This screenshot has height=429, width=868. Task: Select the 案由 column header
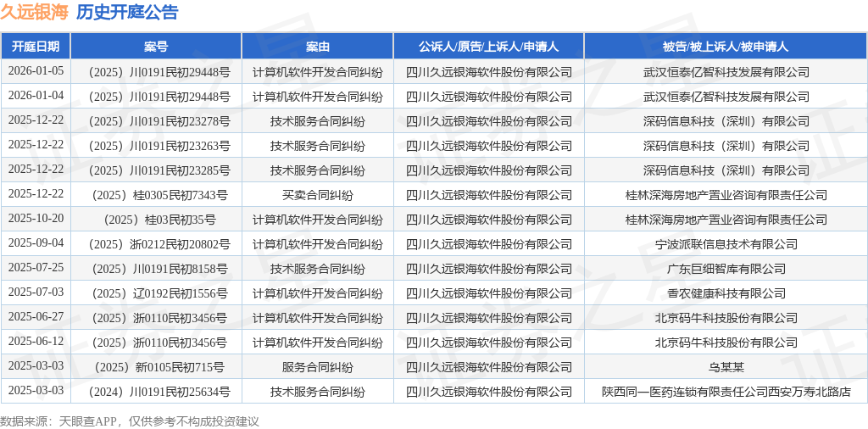click(317, 47)
